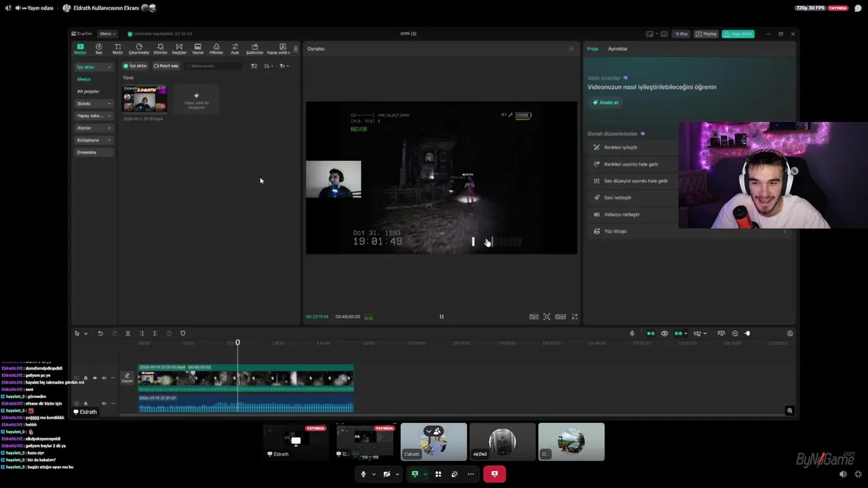
Task: Click the Kayıt yap record button
Action: (x=166, y=66)
